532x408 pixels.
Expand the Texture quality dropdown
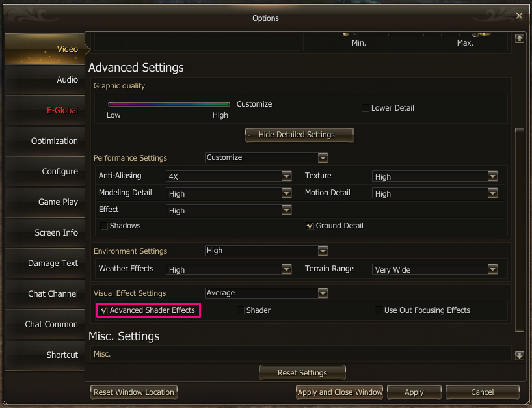(x=492, y=176)
